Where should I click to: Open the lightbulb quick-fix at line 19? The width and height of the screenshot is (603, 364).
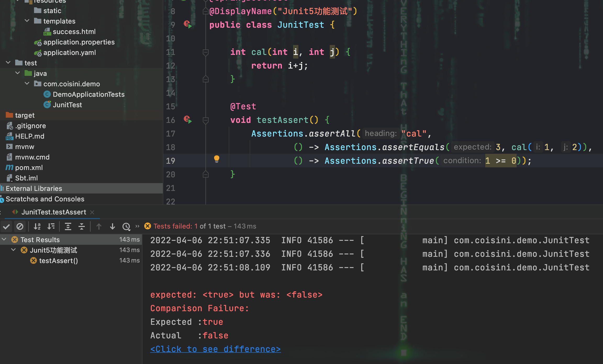coord(217,159)
